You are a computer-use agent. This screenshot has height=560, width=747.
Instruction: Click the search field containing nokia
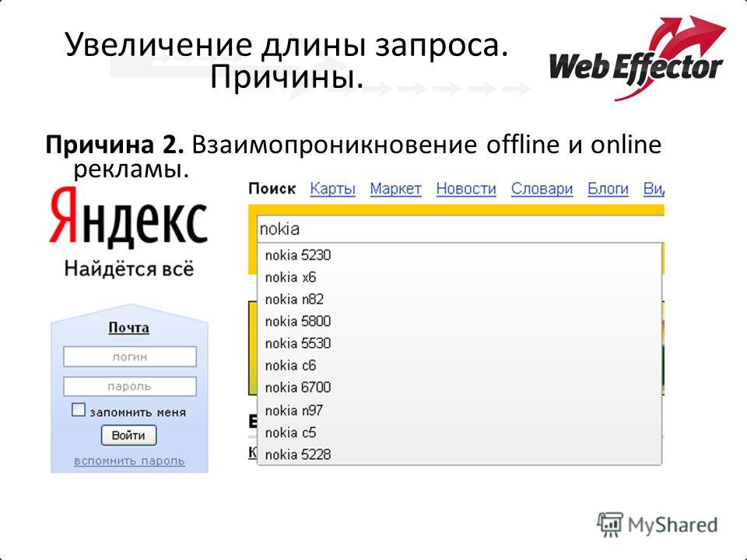click(x=460, y=229)
